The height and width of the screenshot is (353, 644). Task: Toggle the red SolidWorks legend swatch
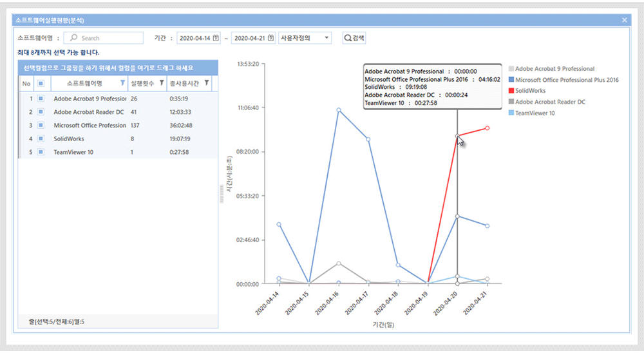(511, 90)
